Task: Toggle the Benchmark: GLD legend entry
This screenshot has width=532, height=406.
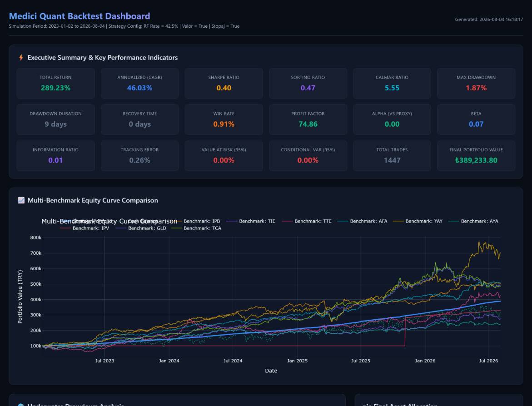Action: 141,228
